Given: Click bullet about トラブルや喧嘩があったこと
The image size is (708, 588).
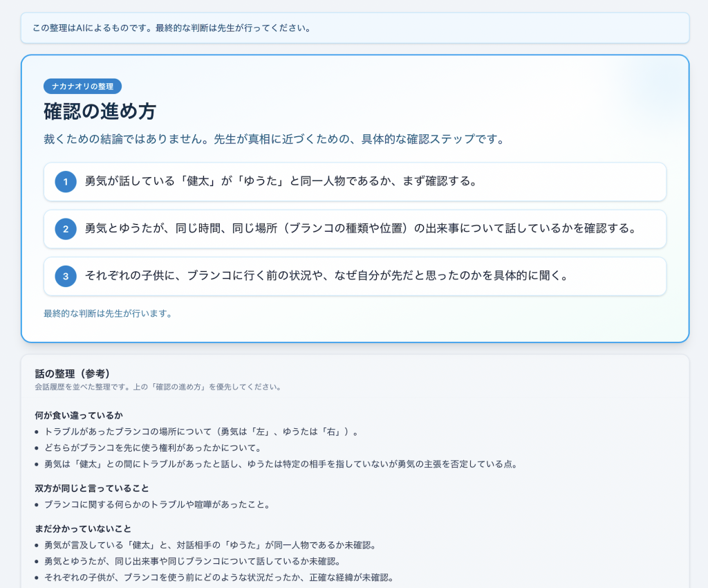Looking at the screenshot, I should click(x=157, y=504).
